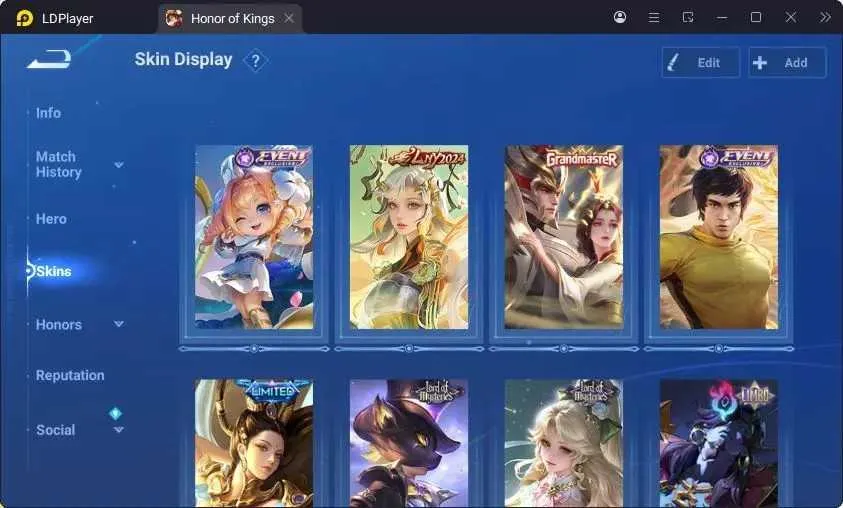
Task: Click the LNY2024 badge label
Action: (x=427, y=157)
